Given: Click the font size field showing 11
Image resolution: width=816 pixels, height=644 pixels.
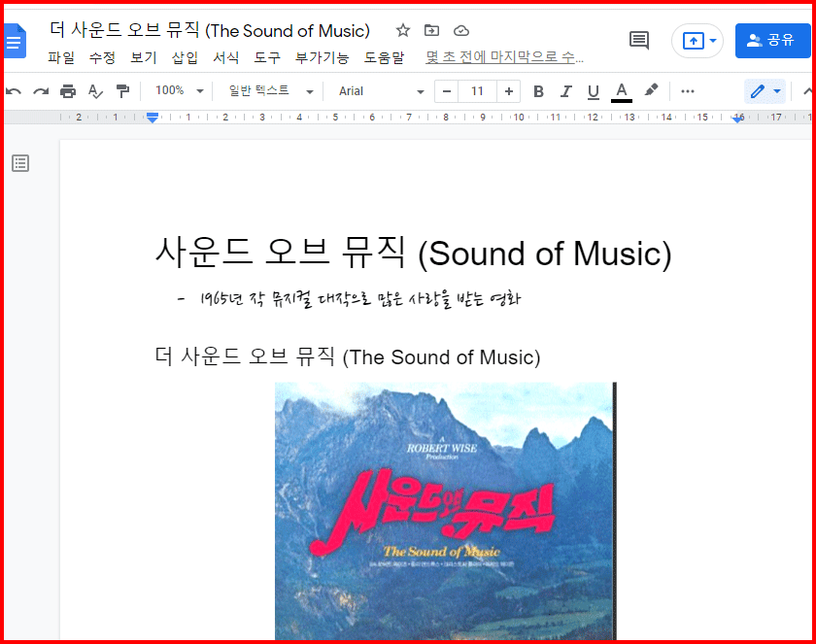Looking at the screenshot, I should [477, 91].
